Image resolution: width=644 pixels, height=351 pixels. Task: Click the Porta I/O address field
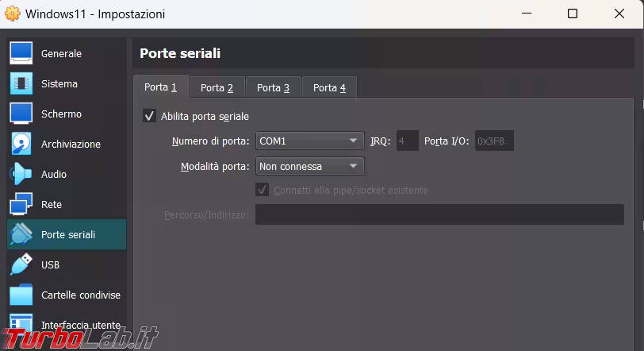(x=494, y=141)
